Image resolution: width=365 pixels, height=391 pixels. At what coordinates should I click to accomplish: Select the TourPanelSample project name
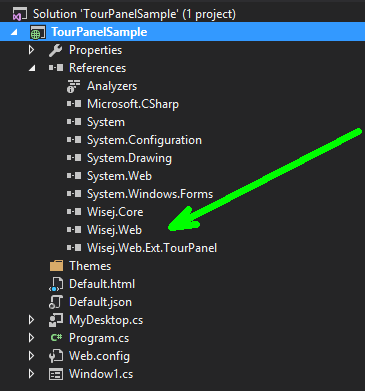99,32
